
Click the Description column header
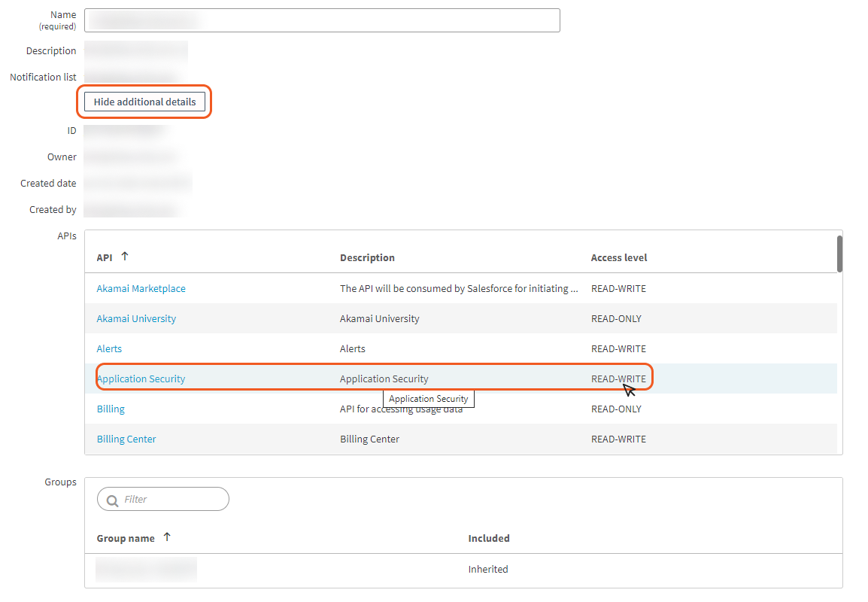[367, 257]
